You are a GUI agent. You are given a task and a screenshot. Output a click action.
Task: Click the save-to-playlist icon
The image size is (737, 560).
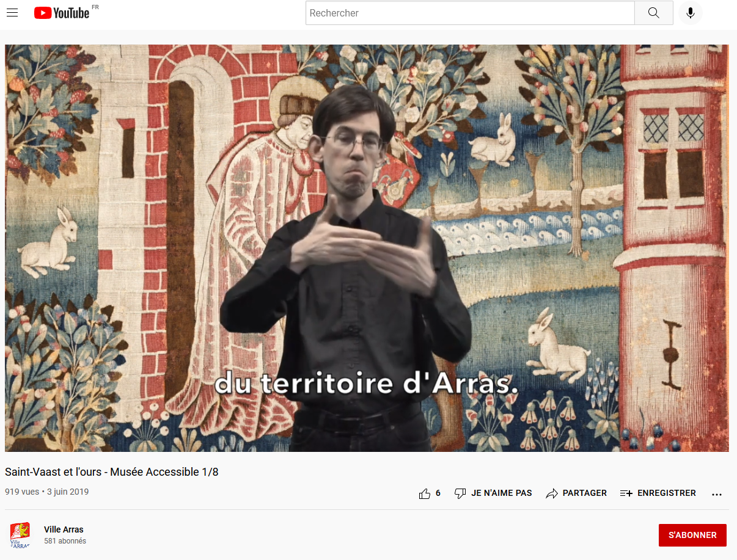pyautogui.click(x=626, y=493)
